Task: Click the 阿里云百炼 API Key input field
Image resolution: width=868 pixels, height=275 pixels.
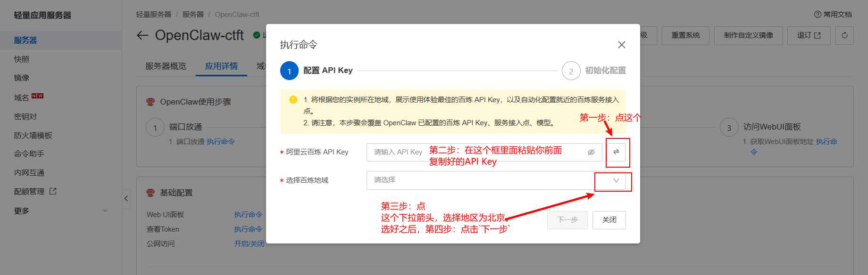Action: pyautogui.click(x=484, y=152)
